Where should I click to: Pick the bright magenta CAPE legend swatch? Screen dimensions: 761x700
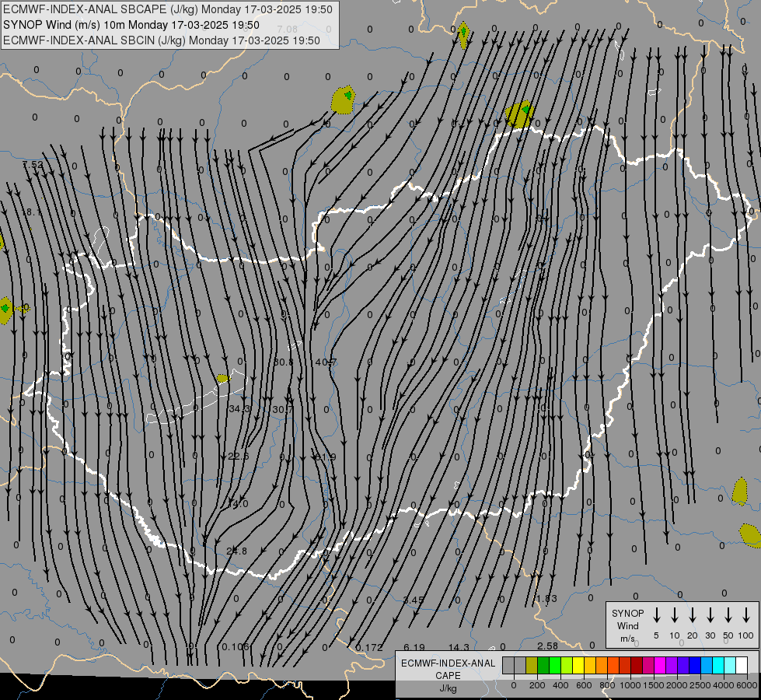660,666
